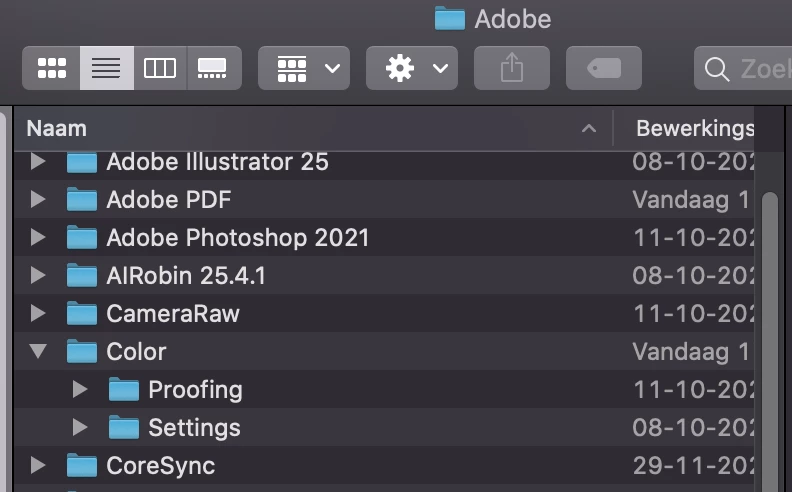
Task: Click the CoreSync folder icon
Action: point(82,465)
